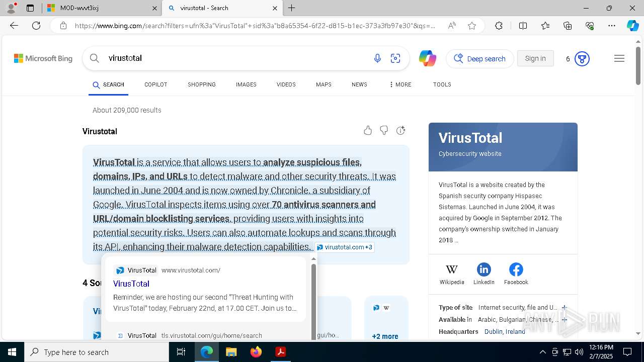Launch Firefox from the taskbar
The height and width of the screenshot is (362, 644).
pos(256,352)
